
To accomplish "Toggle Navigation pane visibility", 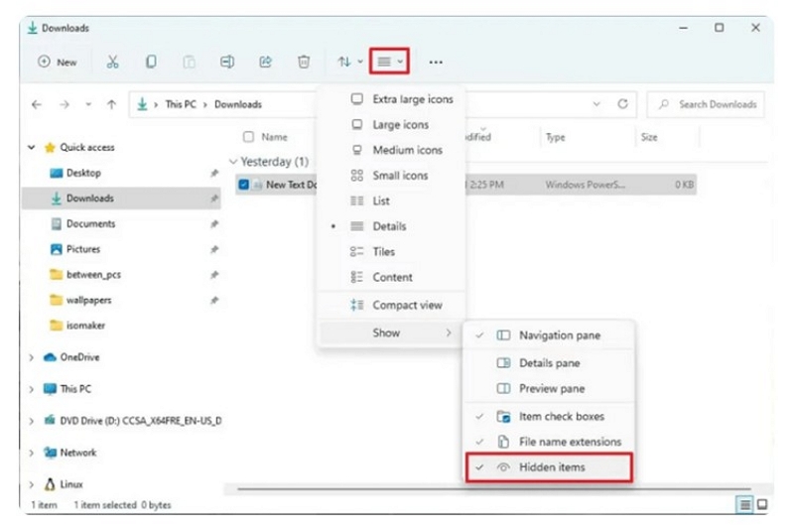I will click(x=549, y=335).
